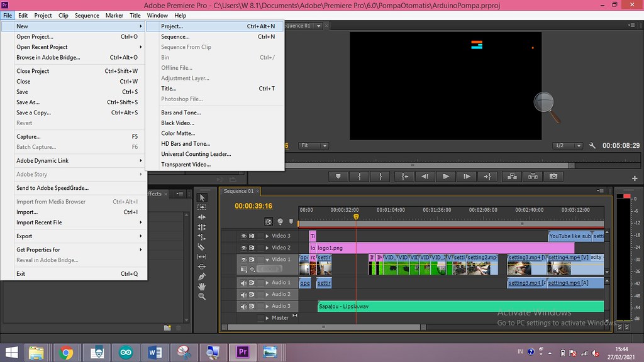
Task: Expand Audio 3 track
Action: [267, 307]
